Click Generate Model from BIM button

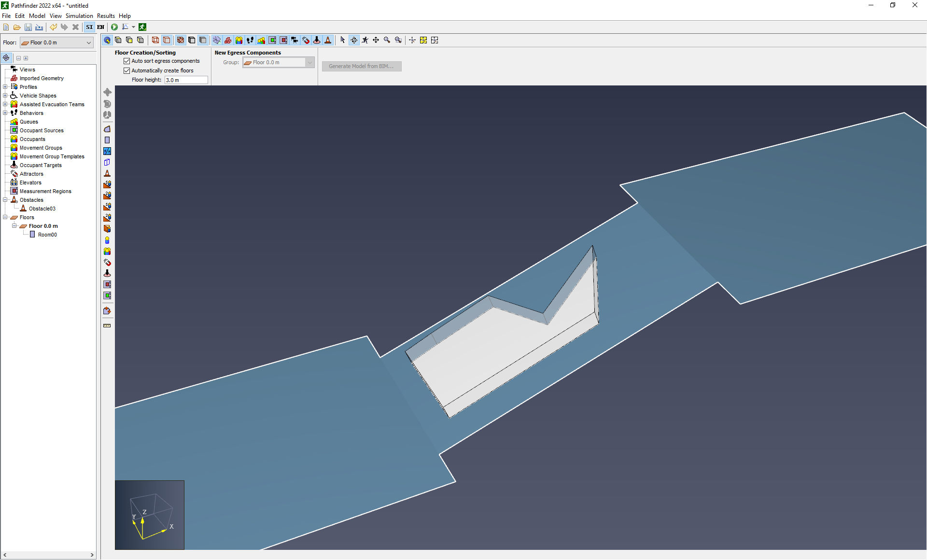tap(362, 66)
